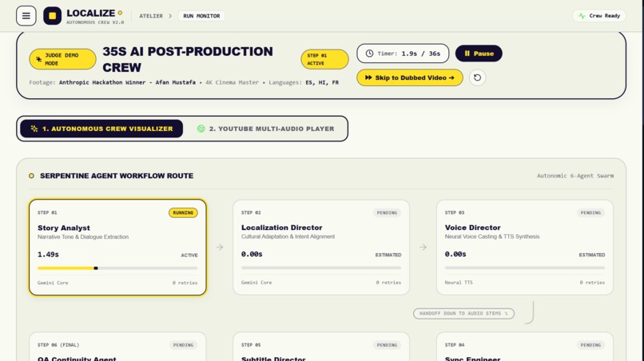Open the Subtitle Director step card
644x361 pixels.
click(x=321, y=347)
